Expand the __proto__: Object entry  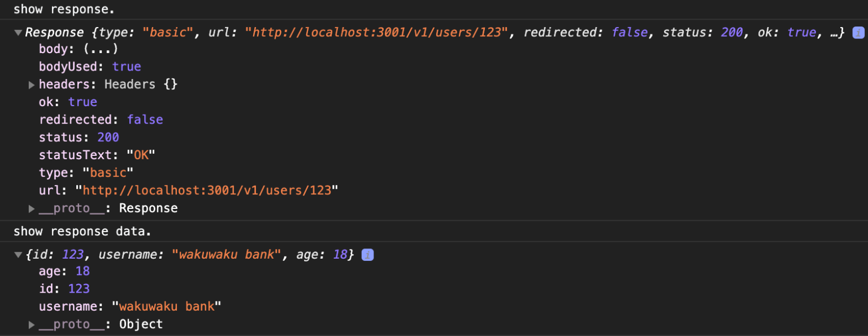[32, 325]
